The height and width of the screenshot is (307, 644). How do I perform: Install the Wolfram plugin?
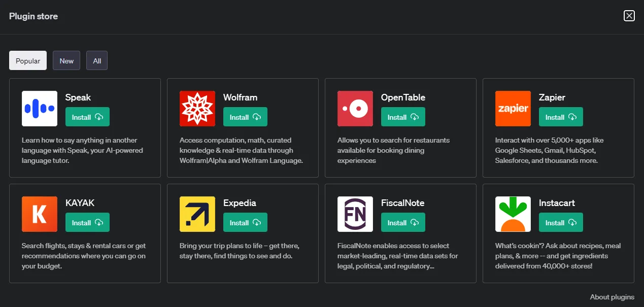(245, 117)
